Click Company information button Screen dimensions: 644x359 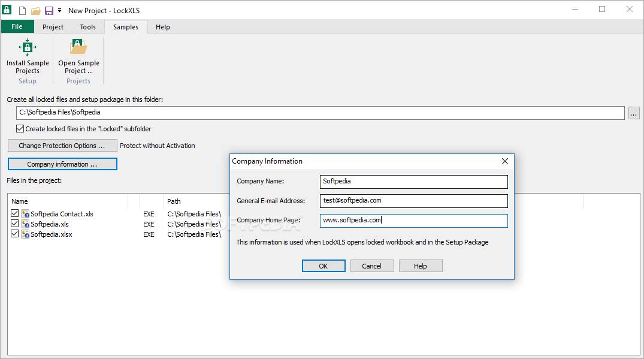[x=62, y=164]
